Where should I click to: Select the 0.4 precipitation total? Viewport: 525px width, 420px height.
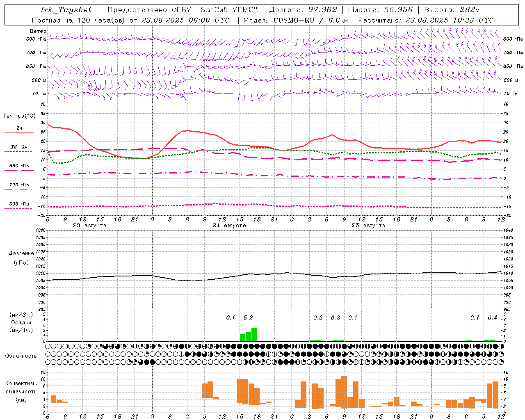pos(492,318)
